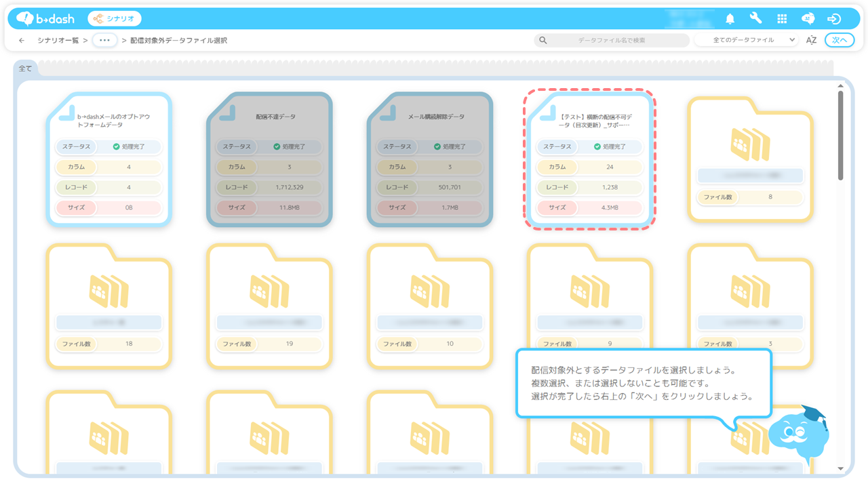Screen dimensions: 868x488
Task: Click the scrollbar down arrow
Action: 841,468
